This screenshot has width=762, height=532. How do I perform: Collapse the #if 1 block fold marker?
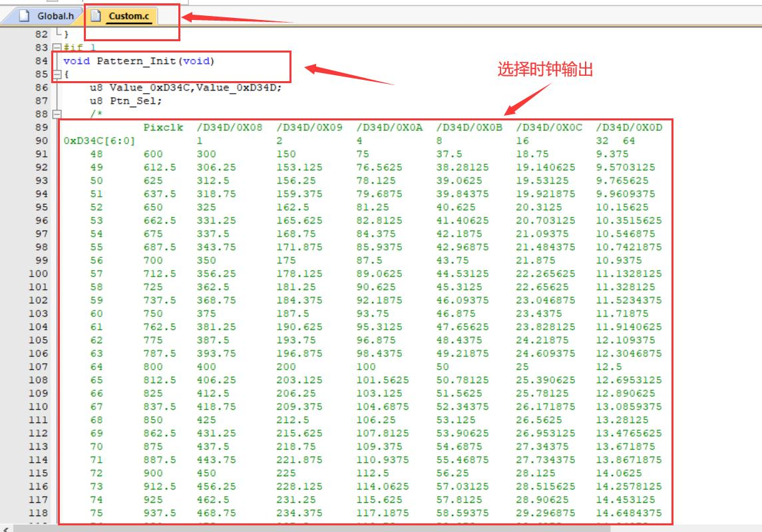[x=57, y=48]
